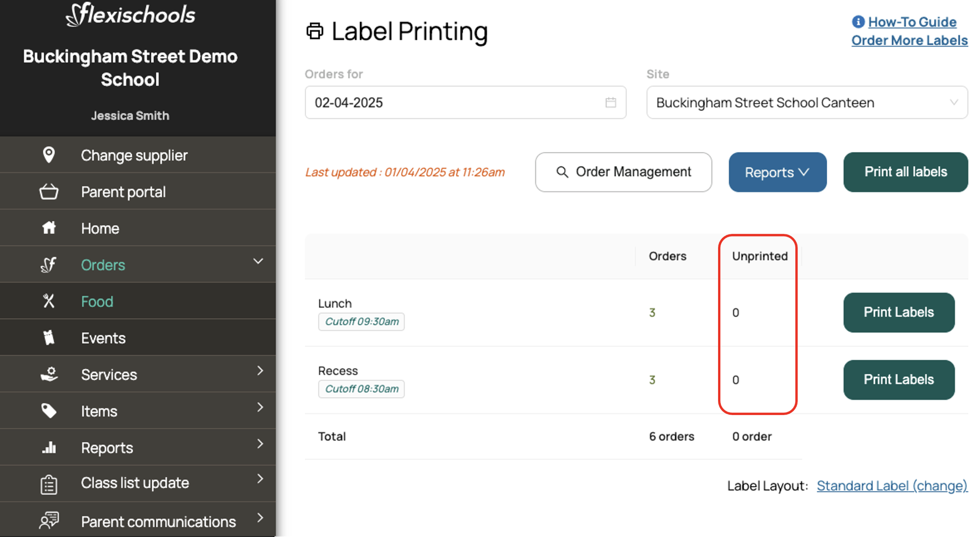Viewport: 980px width, 537px height.
Task: Open the Site dropdown selector
Action: 807,102
